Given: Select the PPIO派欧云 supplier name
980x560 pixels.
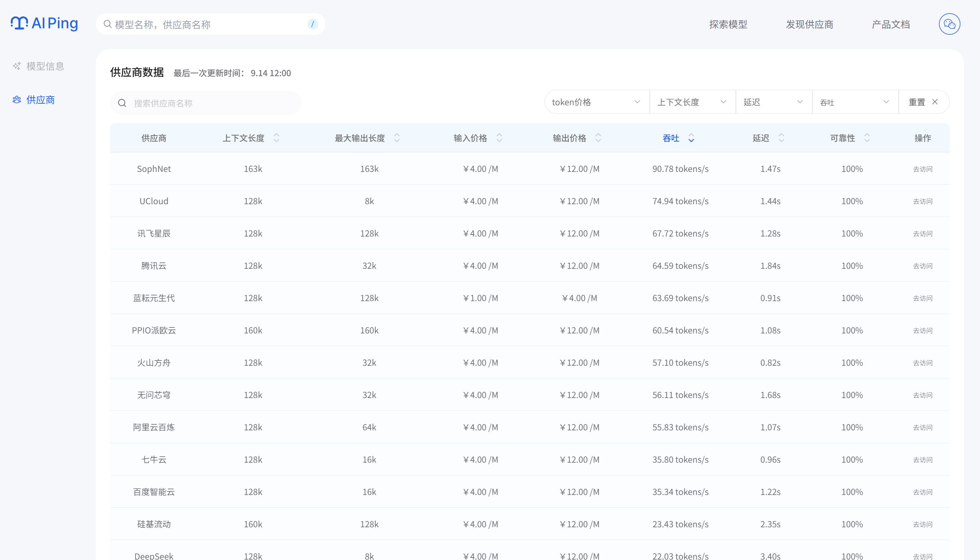Looking at the screenshot, I should pos(154,331).
